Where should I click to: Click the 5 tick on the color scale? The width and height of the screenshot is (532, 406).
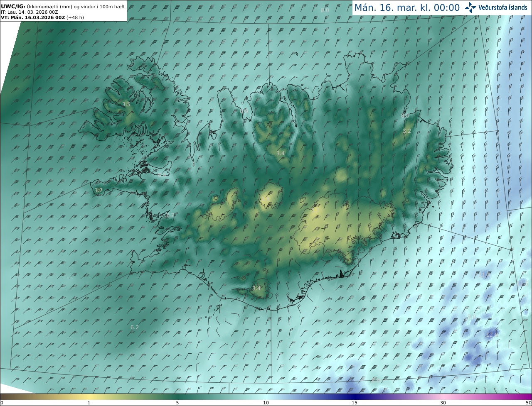click(x=177, y=403)
